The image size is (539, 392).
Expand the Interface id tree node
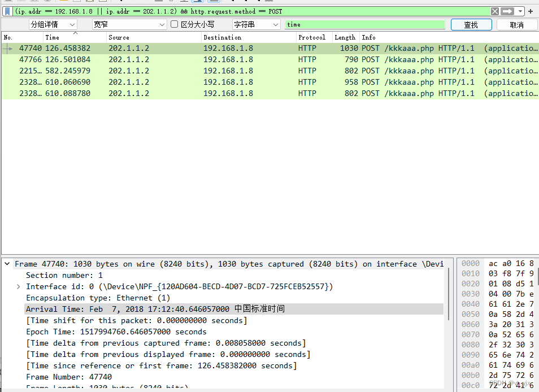point(18,286)
